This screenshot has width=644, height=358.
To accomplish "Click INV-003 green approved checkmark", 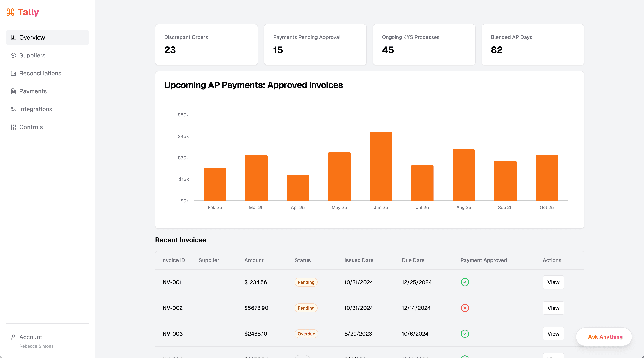I will (465, 334).
